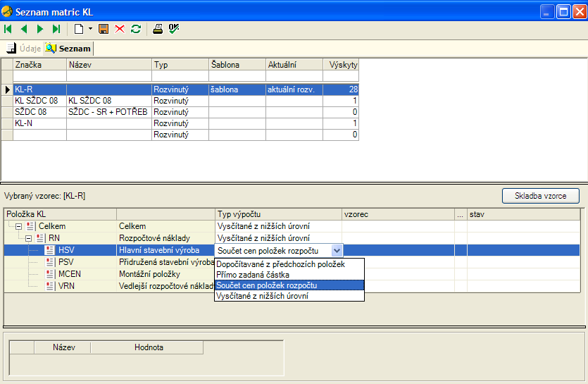The image size is (588, 384).
Task: Sort by the Značka column header
Action: pos(39,65)
